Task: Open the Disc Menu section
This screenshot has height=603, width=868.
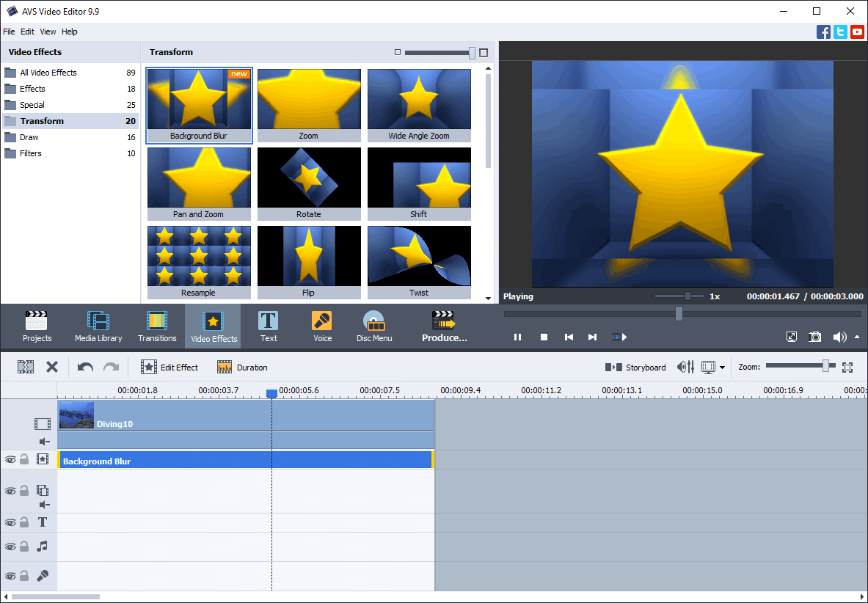Action: click(x=374, y=326)
